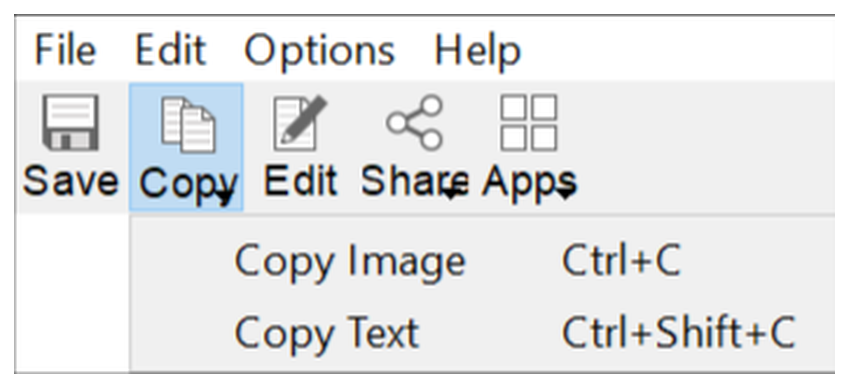
Task: Choose Copy Text from the dropdown
Action: (x=327, y=333)
